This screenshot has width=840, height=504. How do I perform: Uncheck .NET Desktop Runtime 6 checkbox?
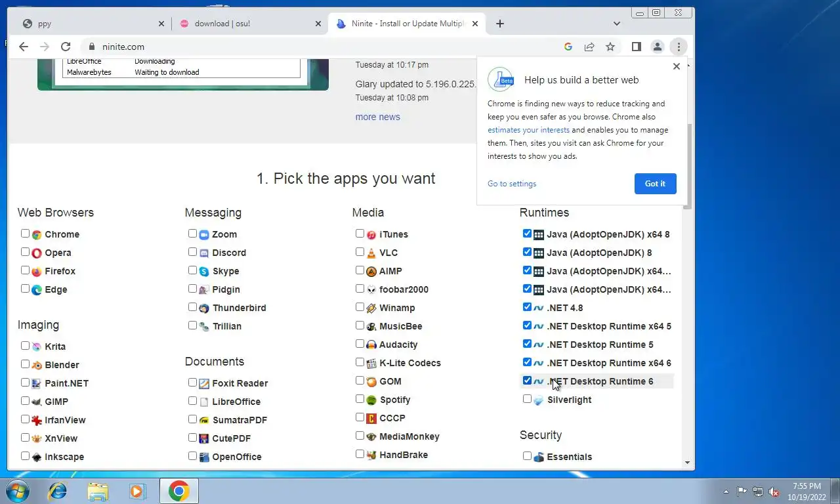(x=527, y=381)
